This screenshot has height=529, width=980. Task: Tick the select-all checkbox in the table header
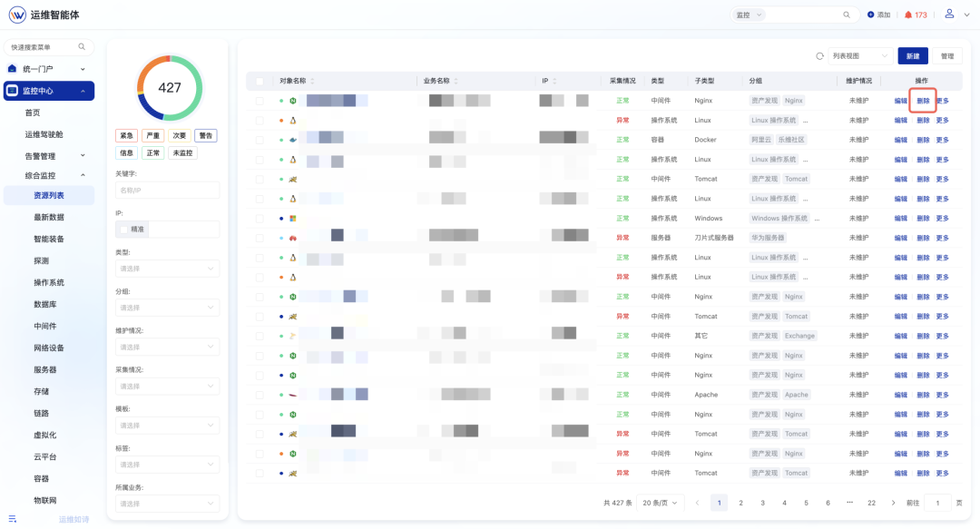[x=260, y=82]
